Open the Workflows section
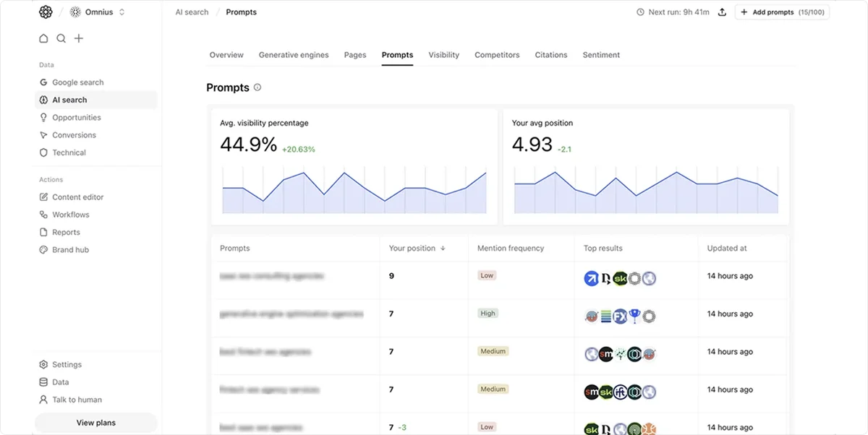This screenshot has width=868, height=435. [x=69, y=214]
